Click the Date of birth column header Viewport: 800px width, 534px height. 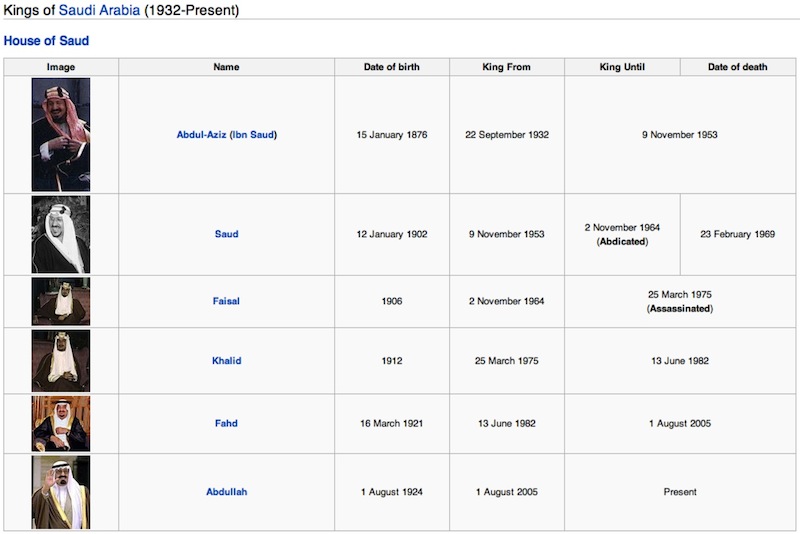coord(392,67)
